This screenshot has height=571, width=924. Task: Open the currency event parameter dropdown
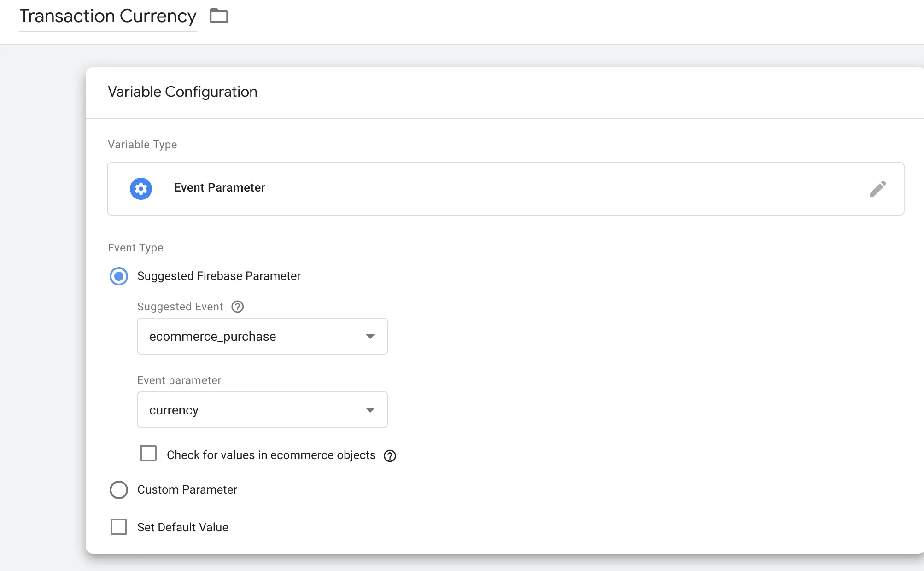coord(262,410)
